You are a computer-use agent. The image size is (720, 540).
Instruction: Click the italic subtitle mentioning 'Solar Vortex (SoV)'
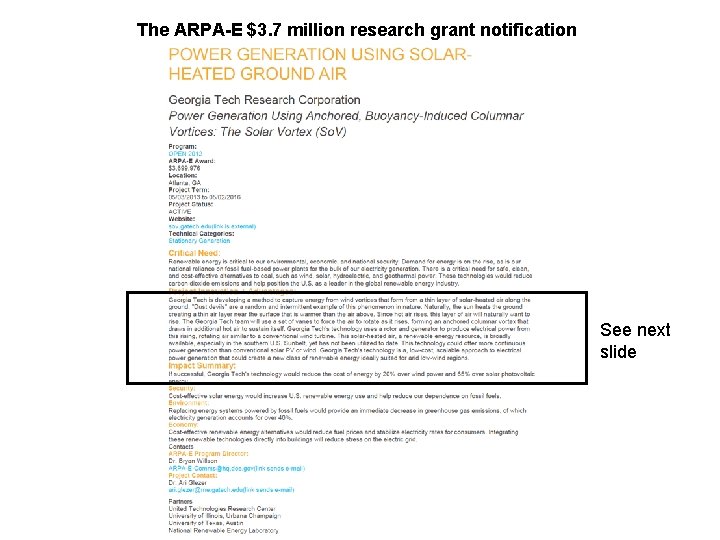pos(346,124)
